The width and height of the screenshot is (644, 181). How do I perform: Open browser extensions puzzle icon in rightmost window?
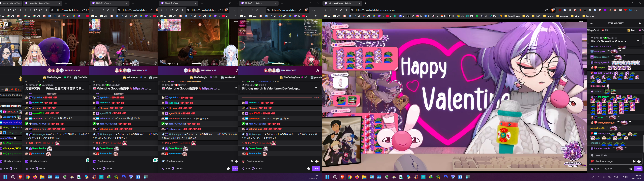(635, 10)
